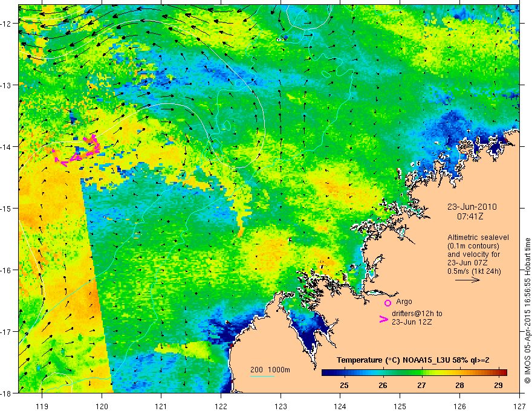Click the '200 1000m' depth contour label

pos(270,370)
